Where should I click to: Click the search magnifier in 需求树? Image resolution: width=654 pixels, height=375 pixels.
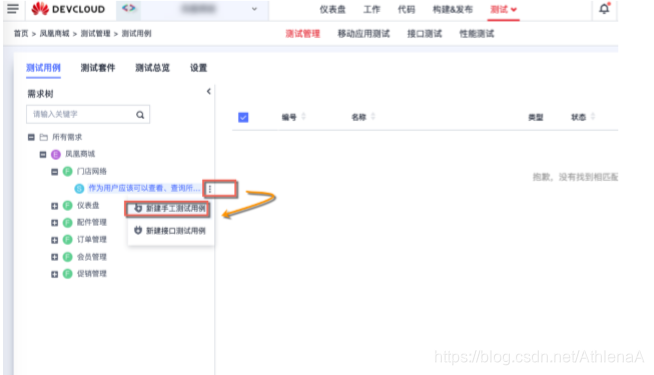pos(140,115)
